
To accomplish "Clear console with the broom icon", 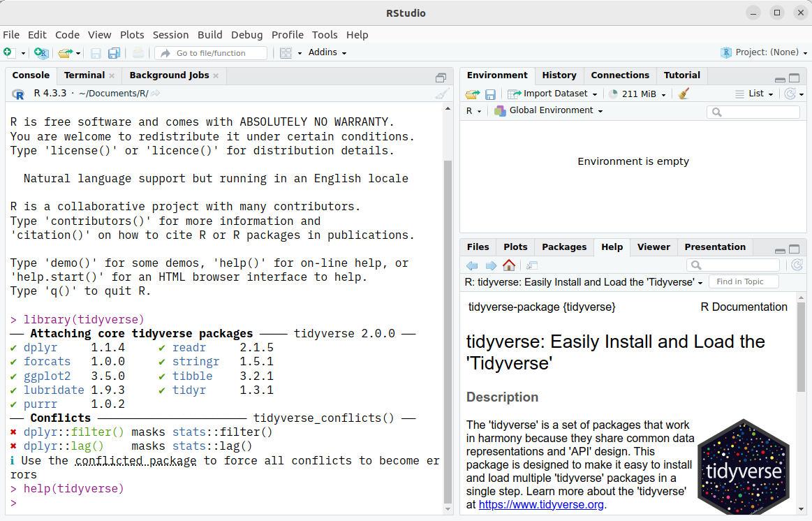I will pyautogui.click(x=442, y=94).
